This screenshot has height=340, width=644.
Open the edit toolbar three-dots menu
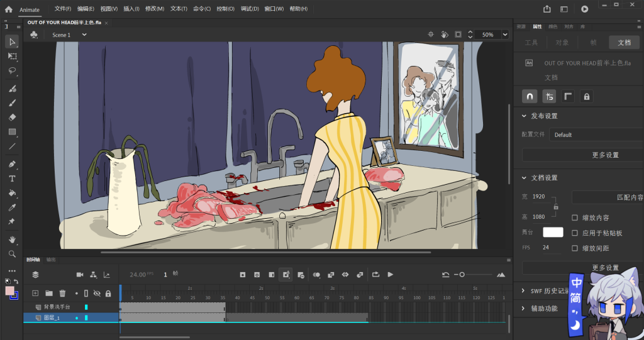tap(12, 271)
